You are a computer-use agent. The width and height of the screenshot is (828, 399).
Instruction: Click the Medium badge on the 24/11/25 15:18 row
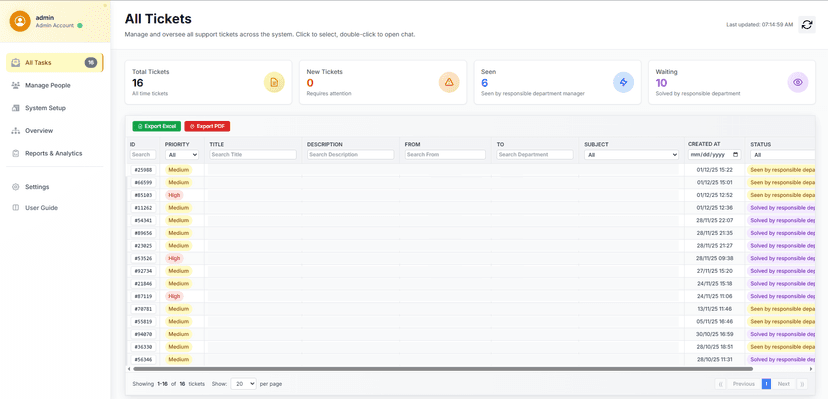(x=178, y=283)
